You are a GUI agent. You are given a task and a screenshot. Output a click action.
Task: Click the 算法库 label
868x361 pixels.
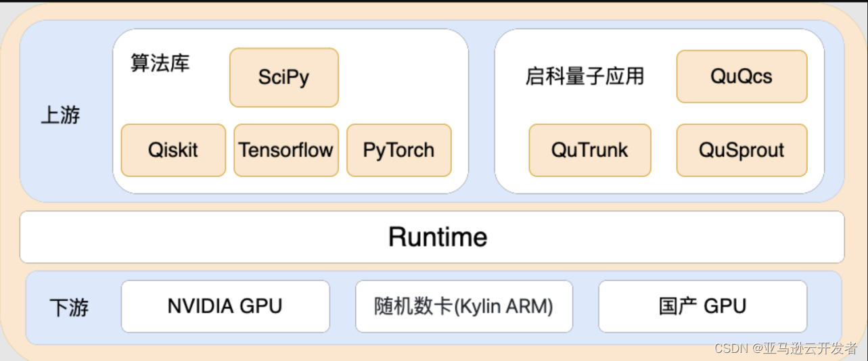160,64
